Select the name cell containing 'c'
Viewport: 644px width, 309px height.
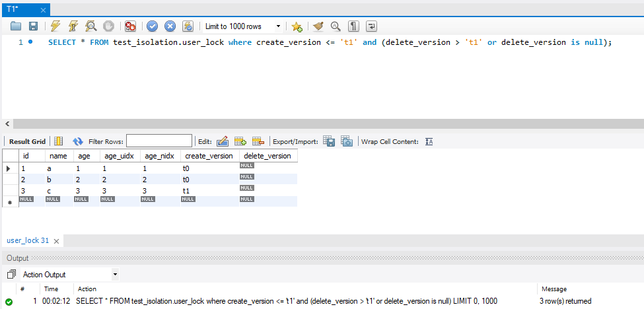click(59, 190)
